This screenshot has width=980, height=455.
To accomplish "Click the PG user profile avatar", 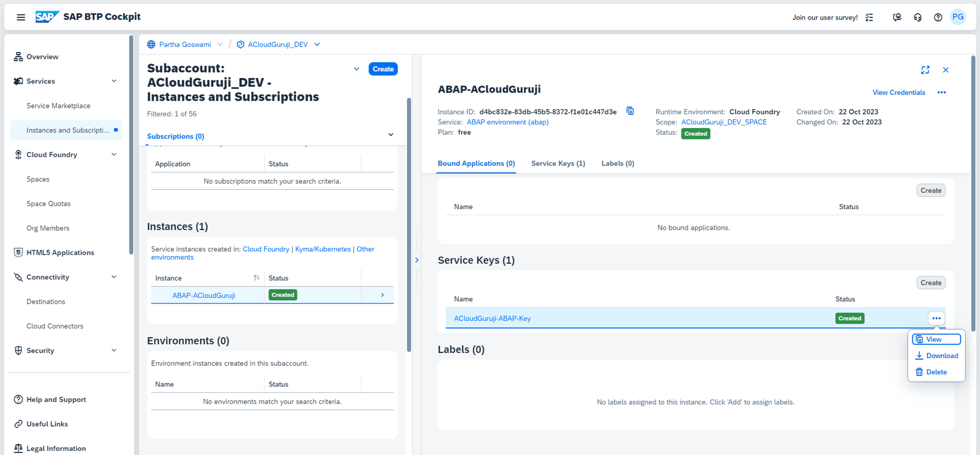I will [958, 17].
